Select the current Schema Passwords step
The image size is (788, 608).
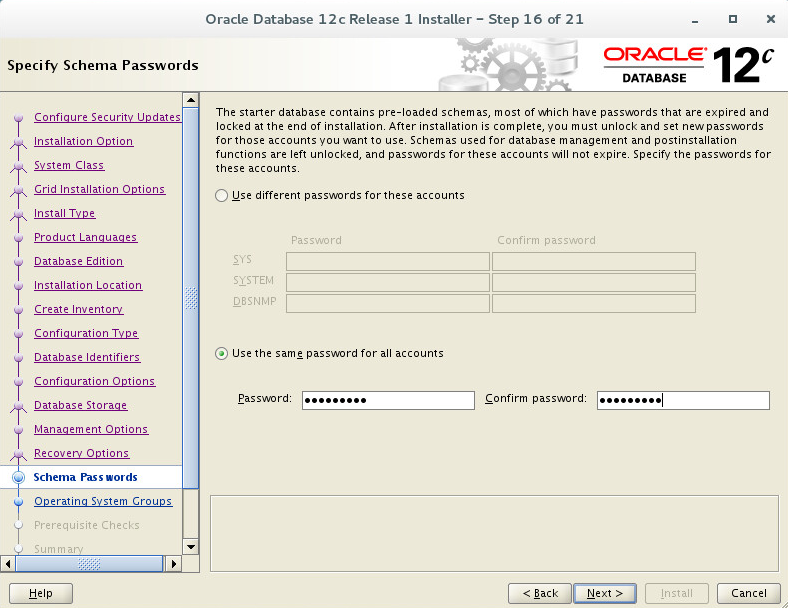(x=85, y=477)
